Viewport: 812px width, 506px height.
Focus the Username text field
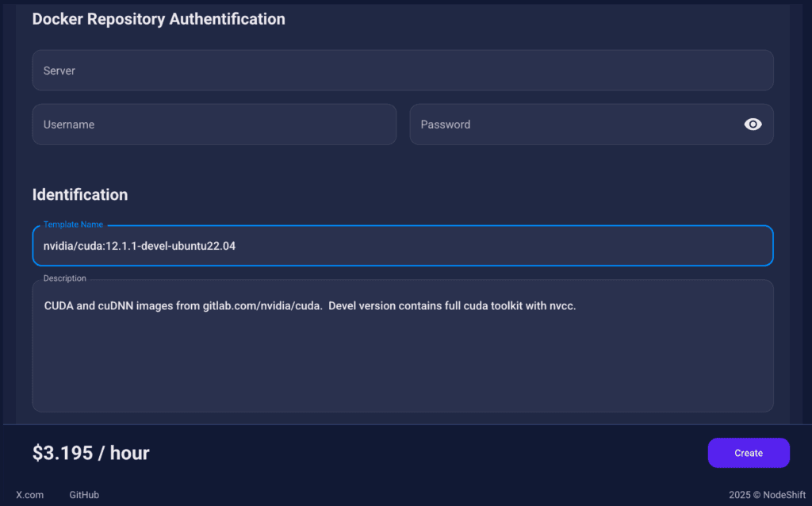point(214,125)
